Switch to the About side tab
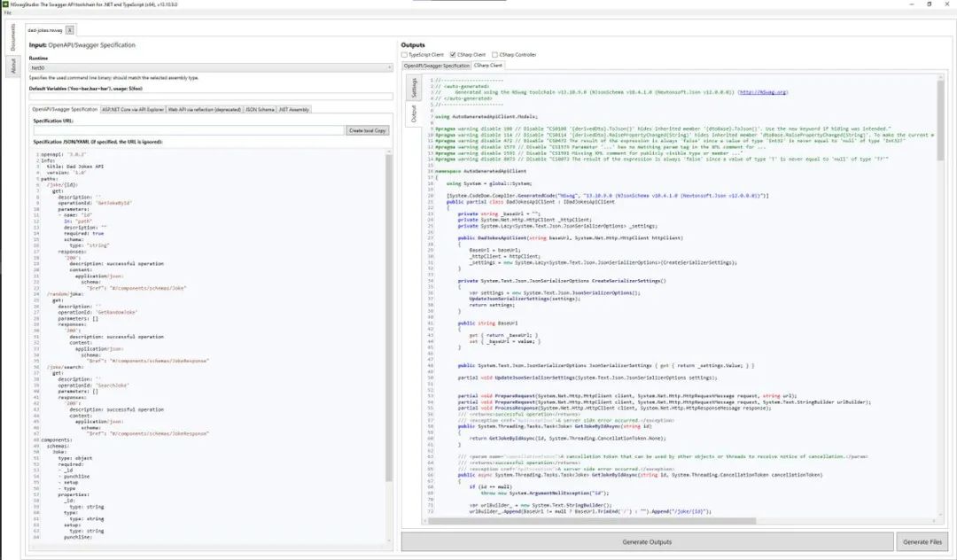957x560 pixels. pyautogui.click(x=12, y=66)
